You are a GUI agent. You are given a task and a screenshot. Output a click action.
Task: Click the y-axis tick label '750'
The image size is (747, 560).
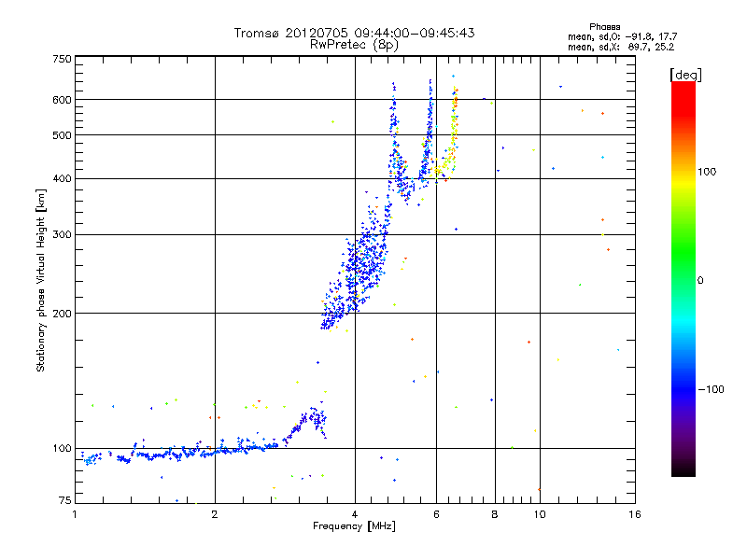(62, 59)
